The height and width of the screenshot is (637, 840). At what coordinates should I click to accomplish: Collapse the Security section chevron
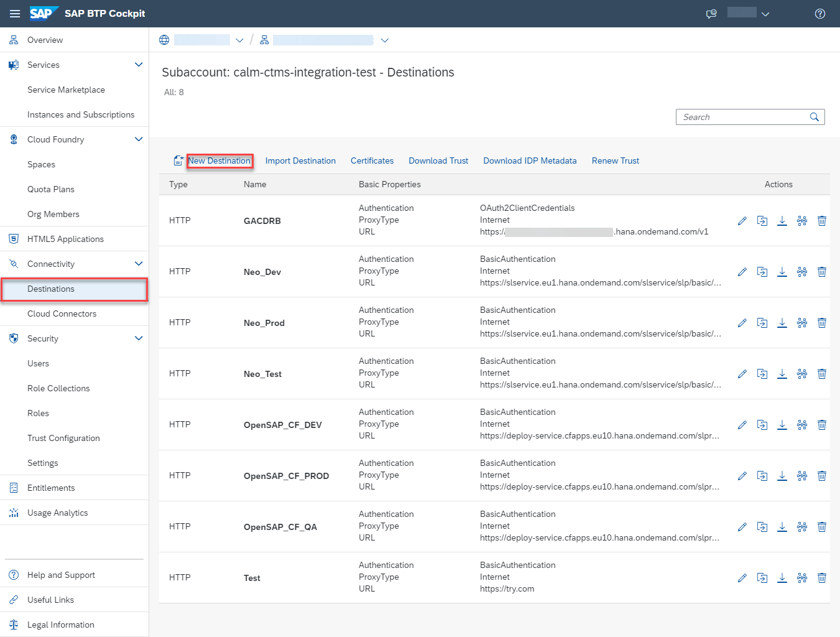pos(139,338)
